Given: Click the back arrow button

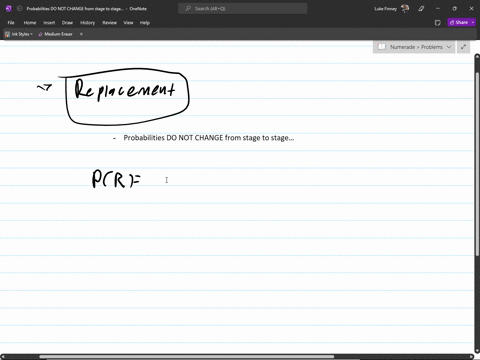Looking at the screenshot, I should pyautogui.click(x=19, y=9).
